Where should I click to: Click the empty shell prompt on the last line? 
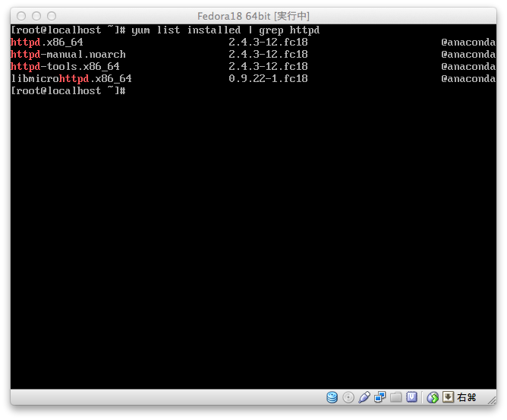68,91
